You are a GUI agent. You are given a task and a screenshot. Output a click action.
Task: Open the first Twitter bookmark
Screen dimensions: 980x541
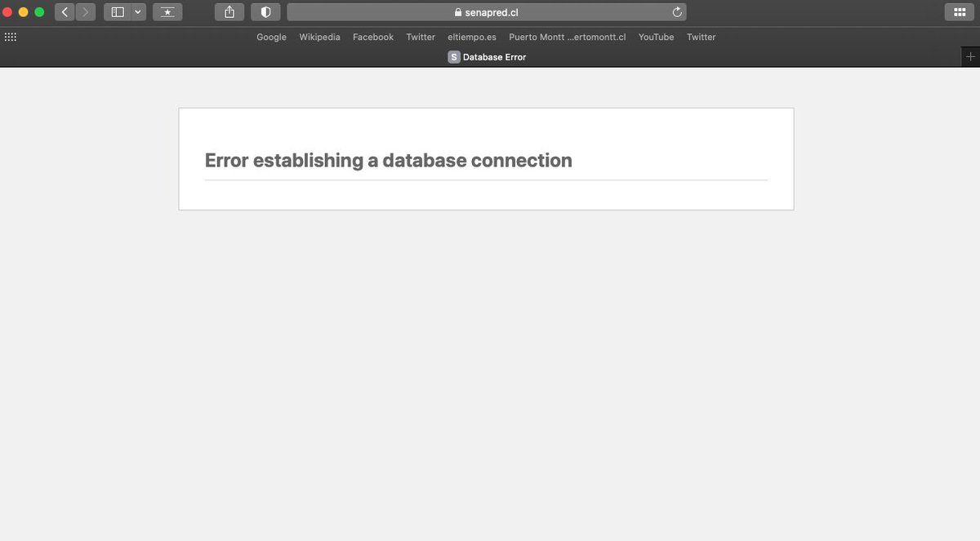point(421,37)
